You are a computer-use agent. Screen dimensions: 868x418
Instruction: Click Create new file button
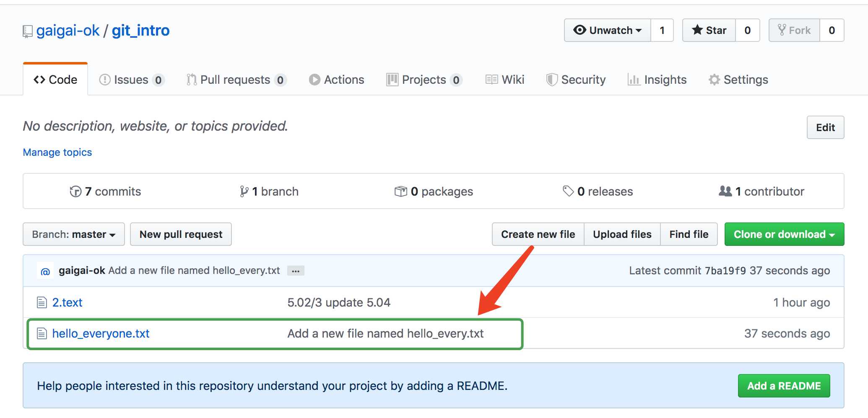pos(538,234)
